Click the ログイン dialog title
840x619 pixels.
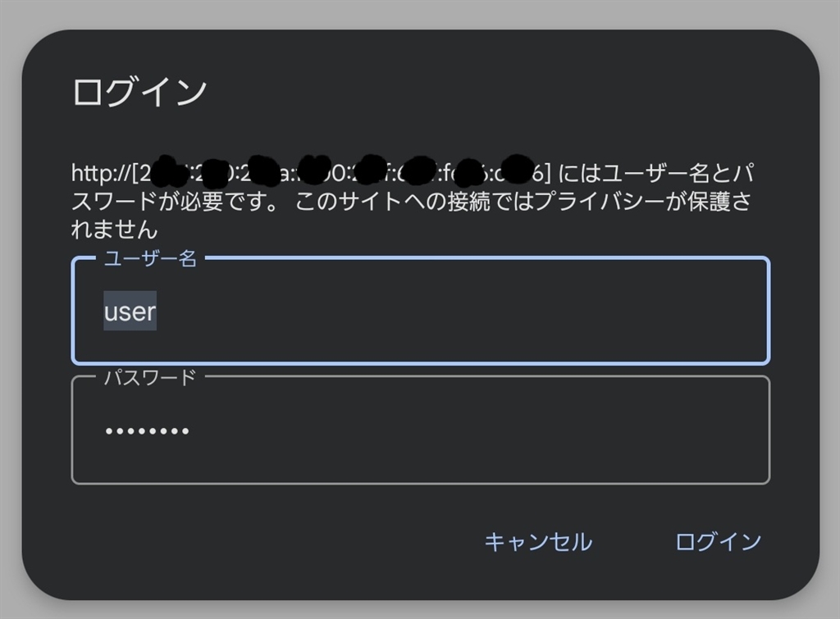click(139, 92)
